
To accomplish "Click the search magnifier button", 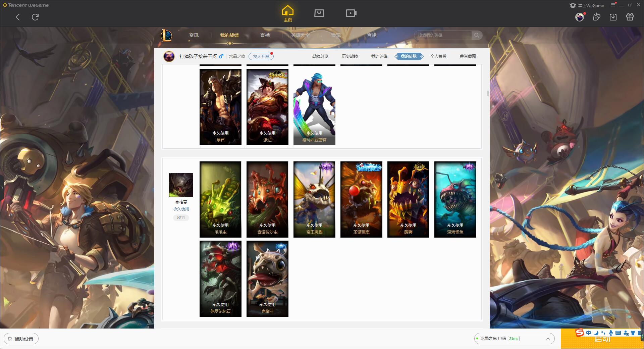I will point(477,35).
